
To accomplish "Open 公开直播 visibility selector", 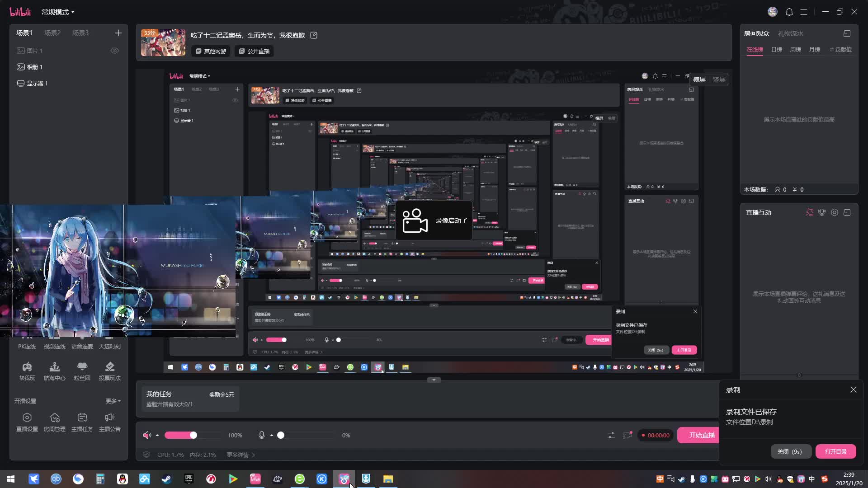I will coord(255,51).
